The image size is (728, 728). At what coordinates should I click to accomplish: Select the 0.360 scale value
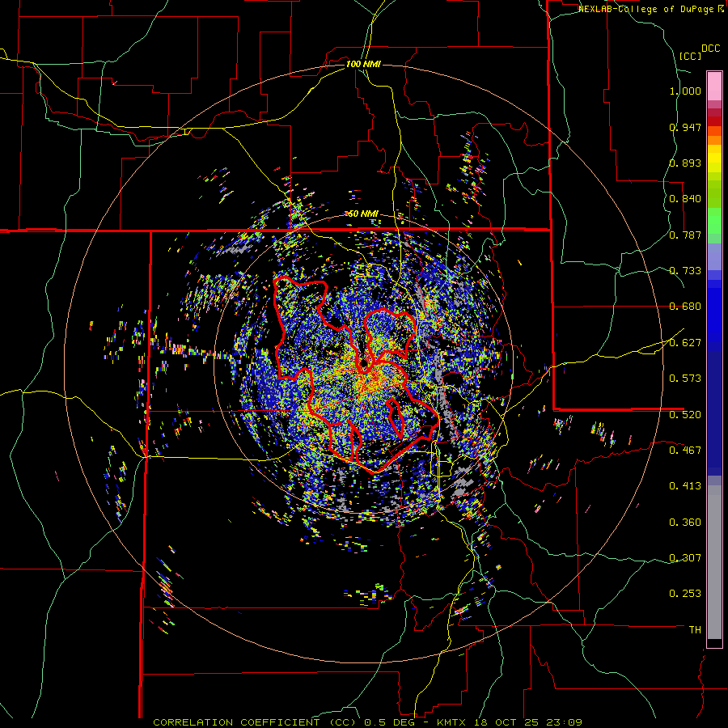[685, 523]
